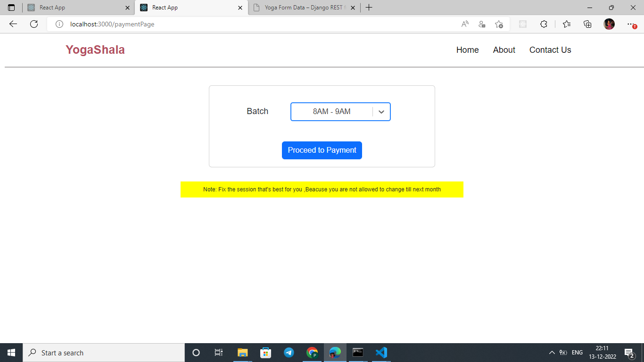Open the Contact Us link
644x362 pixels.
coord(550,49)
